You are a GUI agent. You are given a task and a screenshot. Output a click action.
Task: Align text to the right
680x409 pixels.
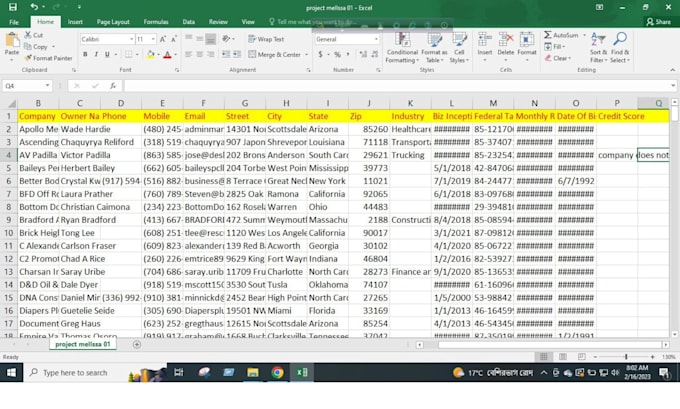[210, 55]
